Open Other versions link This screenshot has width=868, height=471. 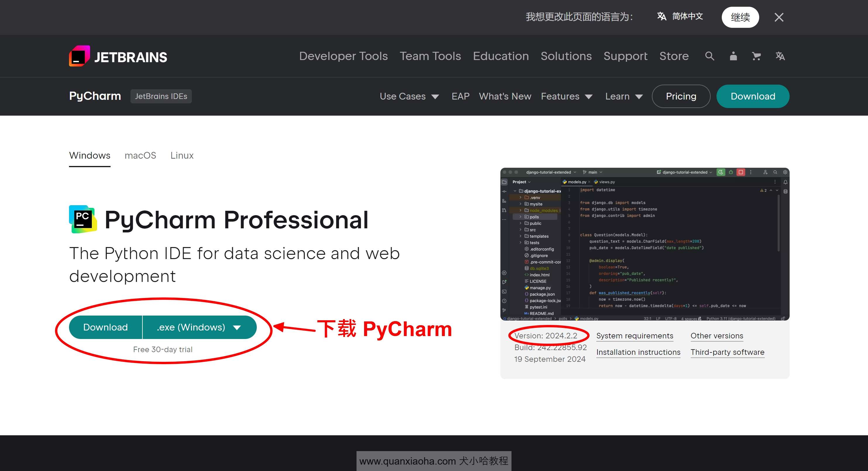click(x=717, y=336)
